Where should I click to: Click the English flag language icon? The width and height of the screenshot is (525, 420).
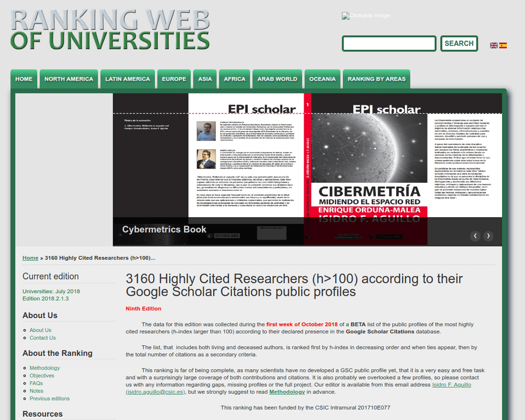493,45
